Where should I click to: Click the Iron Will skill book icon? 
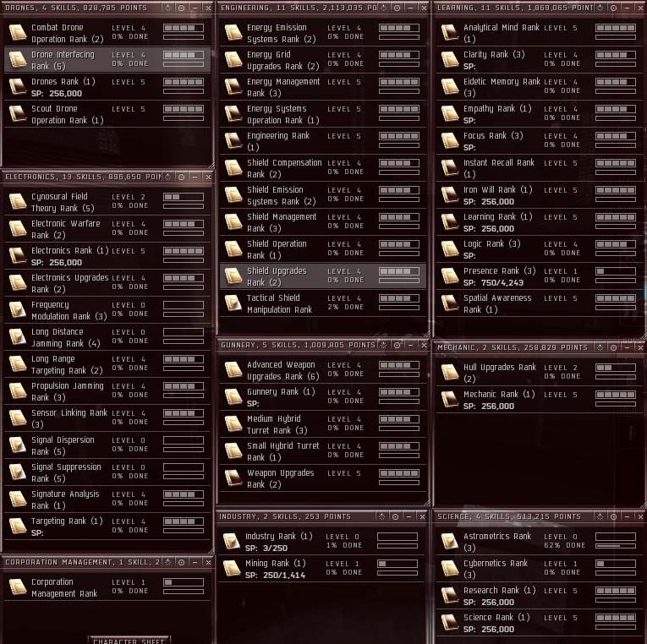point(449,195)
